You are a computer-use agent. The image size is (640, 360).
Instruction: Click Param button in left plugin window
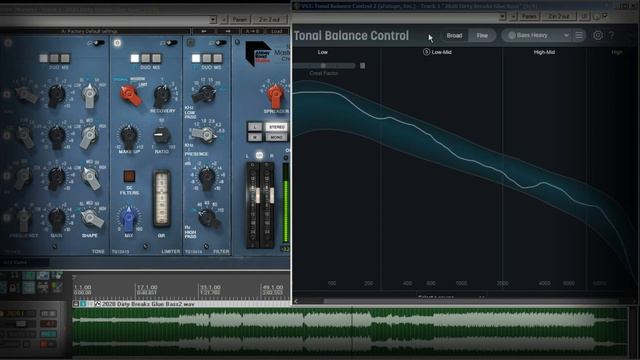coord(240,20)
